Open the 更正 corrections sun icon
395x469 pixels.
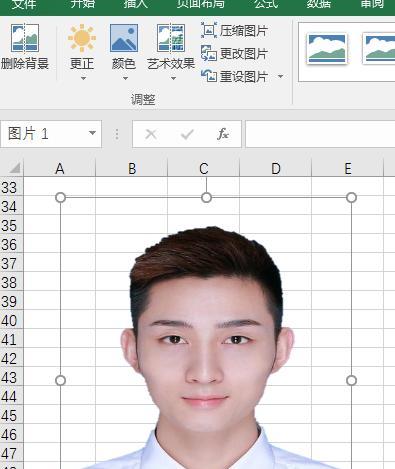tap(82, 38)
